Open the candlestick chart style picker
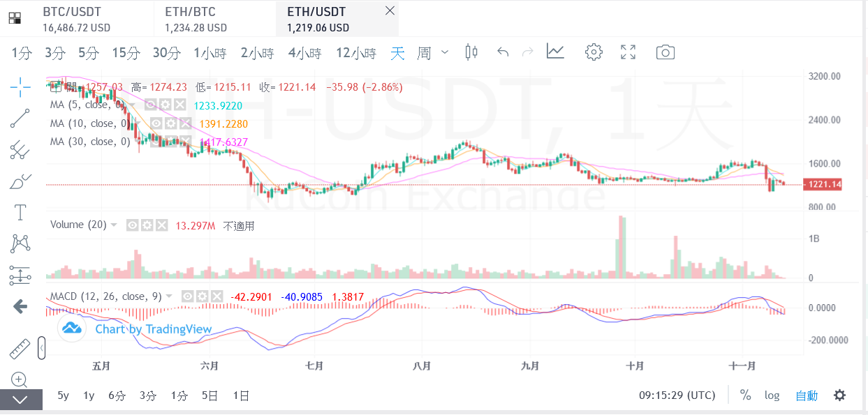This screenshot has width=868, height=415. coord(472,52)
